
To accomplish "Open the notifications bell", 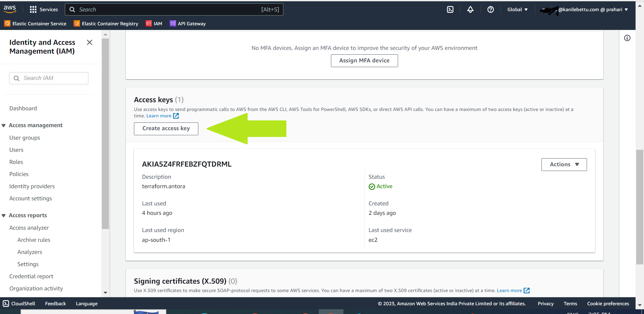I will (x=470, y=9).
